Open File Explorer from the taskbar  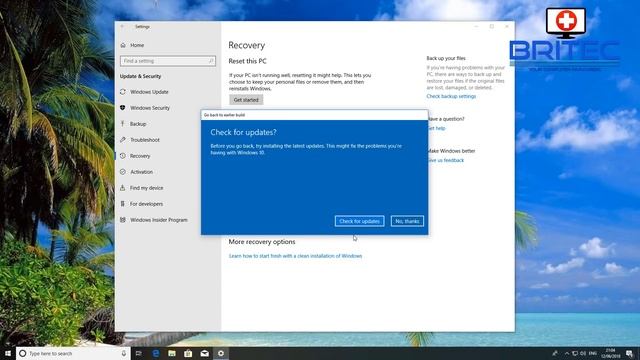[x=172, y=353]
